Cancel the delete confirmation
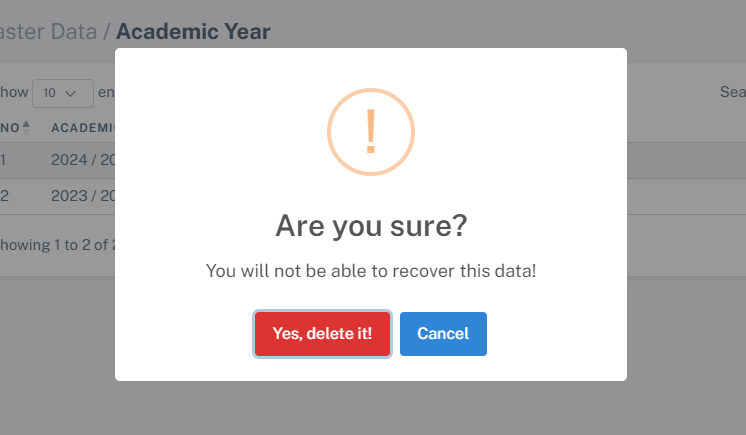Viewport: 746px width, 435px height. click(x=443, y=334)
